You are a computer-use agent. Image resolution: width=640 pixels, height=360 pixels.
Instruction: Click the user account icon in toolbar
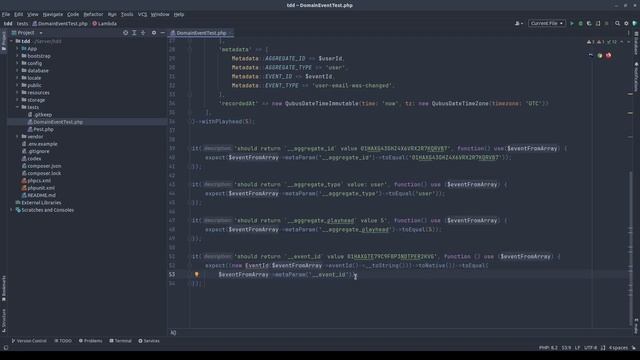point(518,24)
